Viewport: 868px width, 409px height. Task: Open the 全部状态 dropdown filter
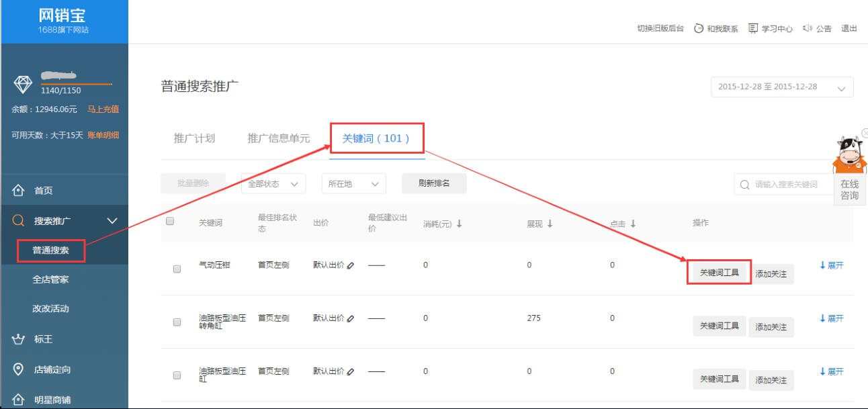point(273,183)
